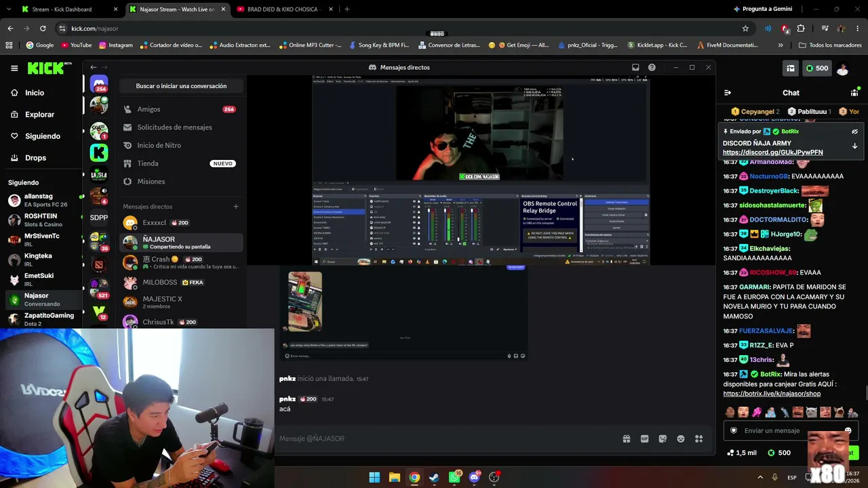Open Discord sticker picker

[x=663, y=439]
